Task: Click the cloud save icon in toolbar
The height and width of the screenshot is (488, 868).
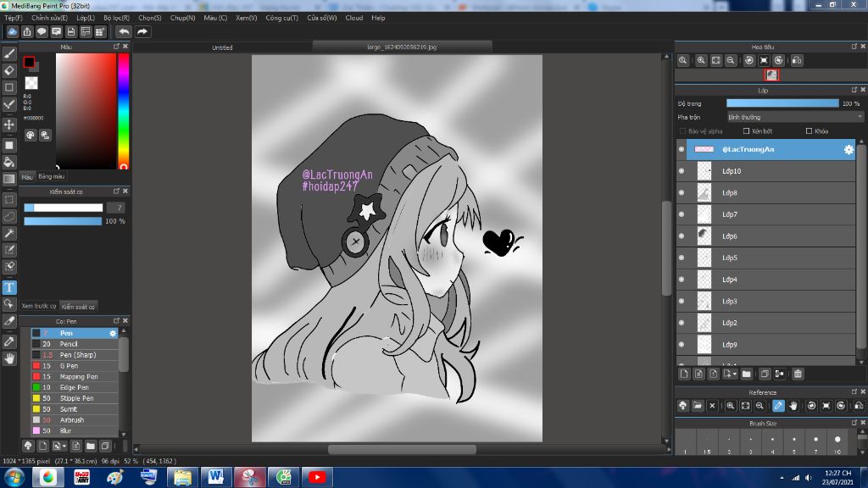Action: 12,31
